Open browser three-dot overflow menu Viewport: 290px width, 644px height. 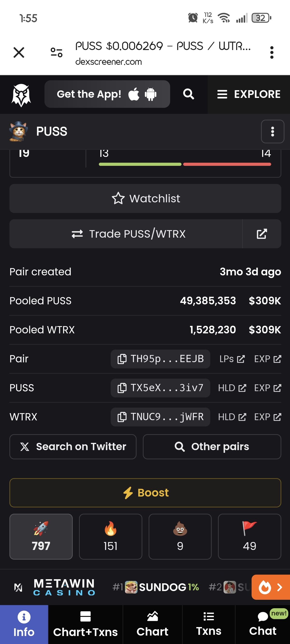[x=272, y=52]
